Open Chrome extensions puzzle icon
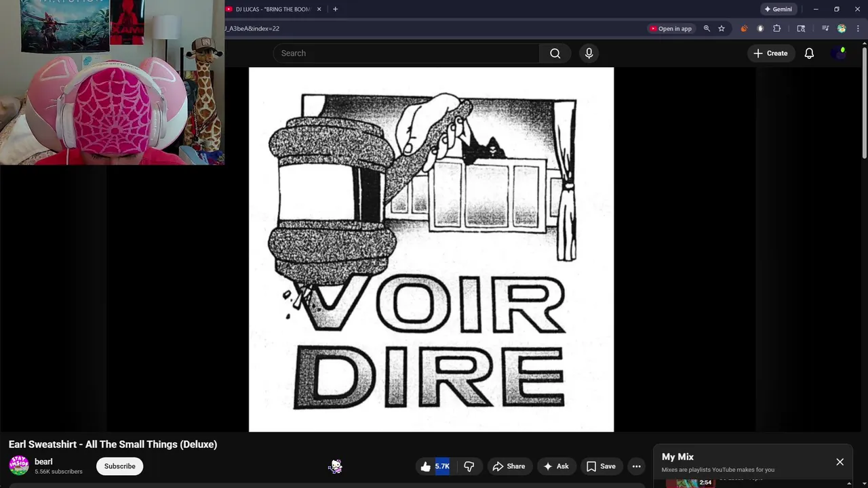Image resolution: width=868 pixels, height=488 pixels. coord(777,28)
